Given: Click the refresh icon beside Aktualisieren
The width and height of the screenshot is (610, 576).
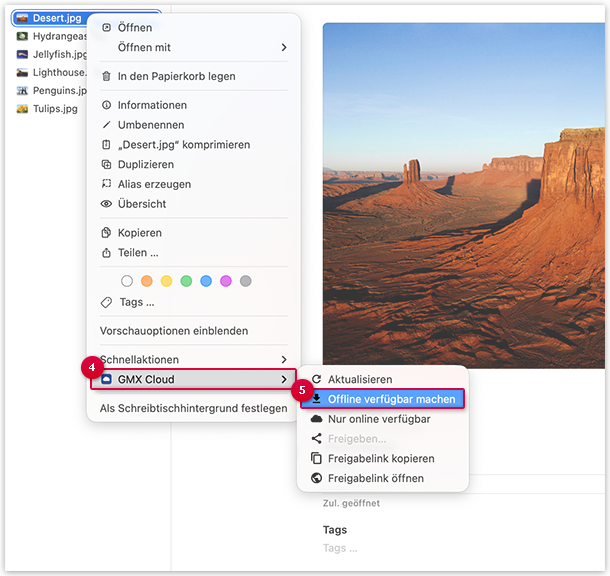Looking at the screenshot, I should (x=317, y=379).
